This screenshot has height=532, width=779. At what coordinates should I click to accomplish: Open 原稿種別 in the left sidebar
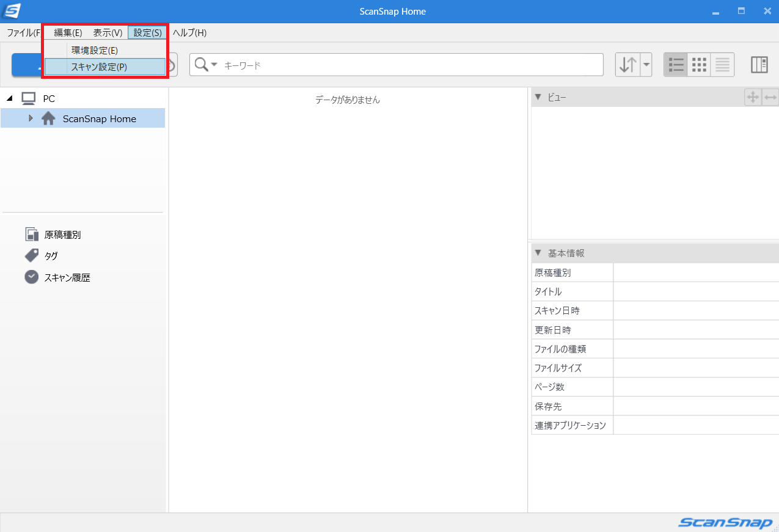[x=53, y=235]
